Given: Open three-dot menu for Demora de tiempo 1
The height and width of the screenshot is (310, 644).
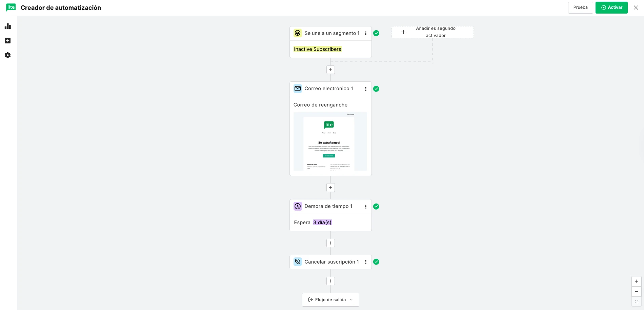Looking at the screenshot, I should coord(366,207).
